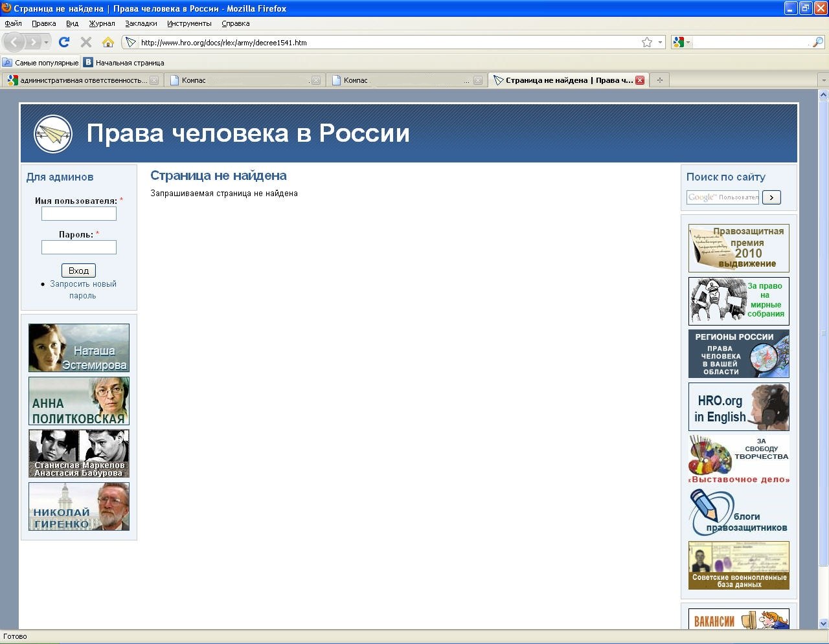Focus the browser search box

(x=752, y=43)
